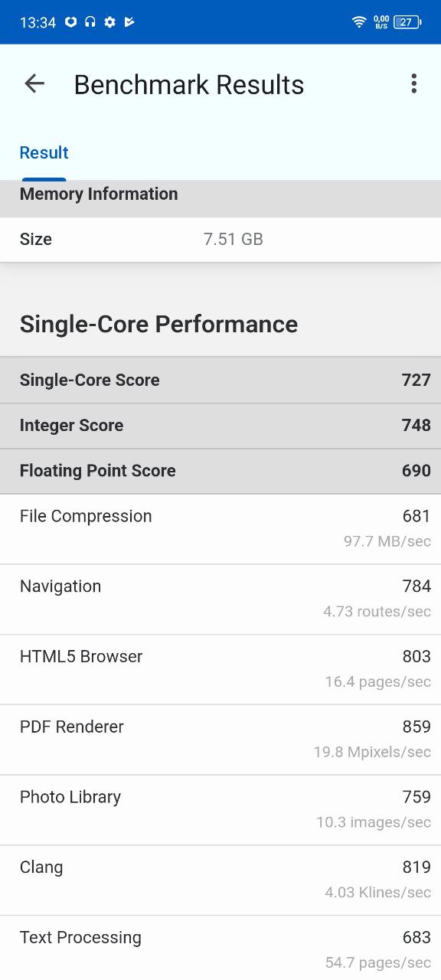Image resolution: width=441 pixels, height=980 pixels.
Task: Select the Integer Score row
Action: pos(220,426)
